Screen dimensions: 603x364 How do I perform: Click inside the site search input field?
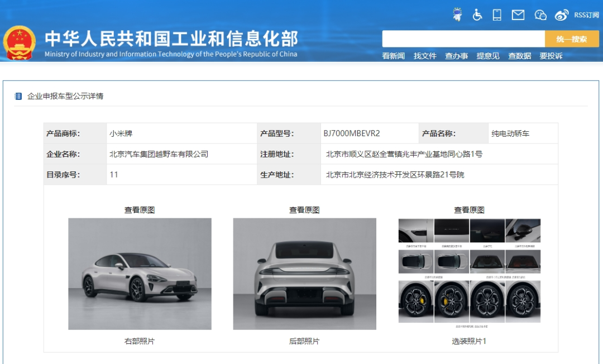pyautogui.click(x=463, y=39)
